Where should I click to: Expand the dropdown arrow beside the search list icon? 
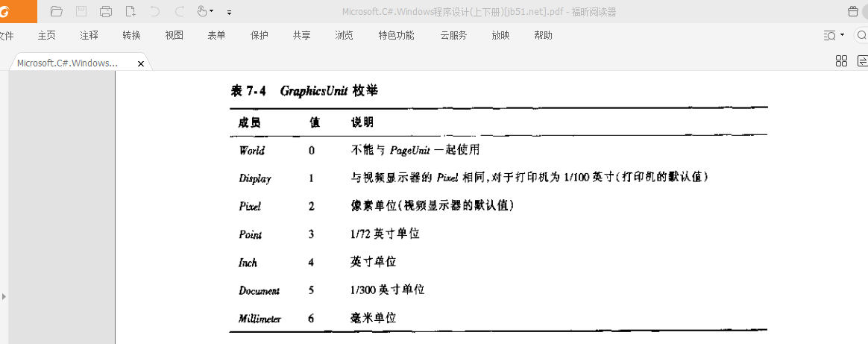(x=843, y=35)
